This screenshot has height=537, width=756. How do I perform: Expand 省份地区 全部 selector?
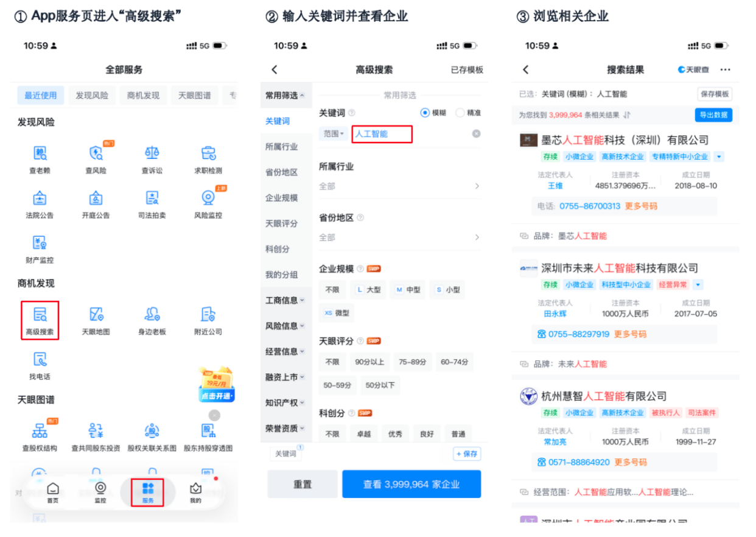point(400,237)
